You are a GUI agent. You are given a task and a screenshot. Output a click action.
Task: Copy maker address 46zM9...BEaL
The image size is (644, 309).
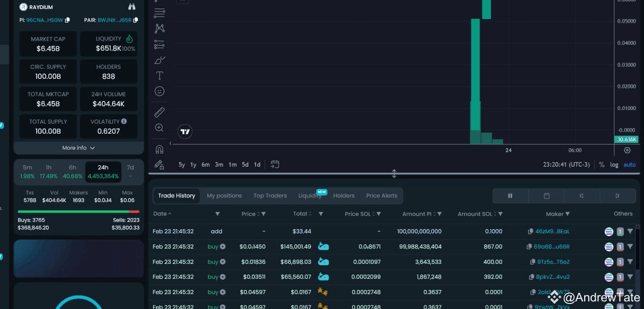(x=531, y=232)
